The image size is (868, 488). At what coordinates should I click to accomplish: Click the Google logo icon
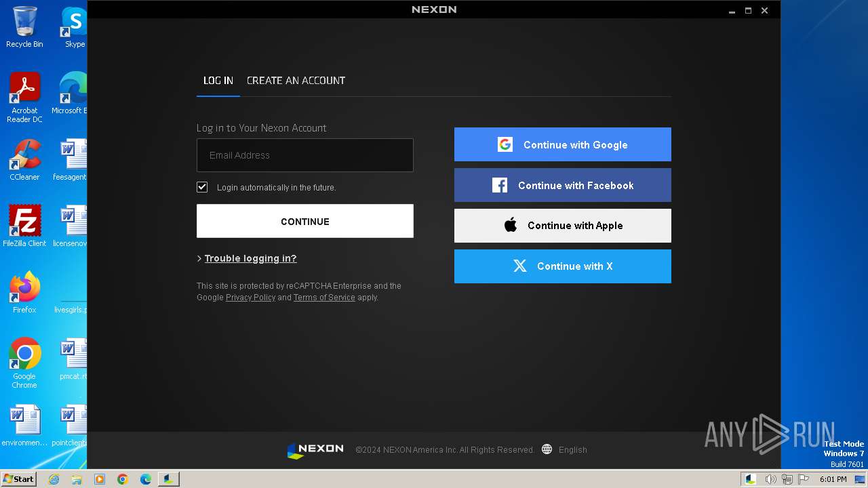point(505,144)
